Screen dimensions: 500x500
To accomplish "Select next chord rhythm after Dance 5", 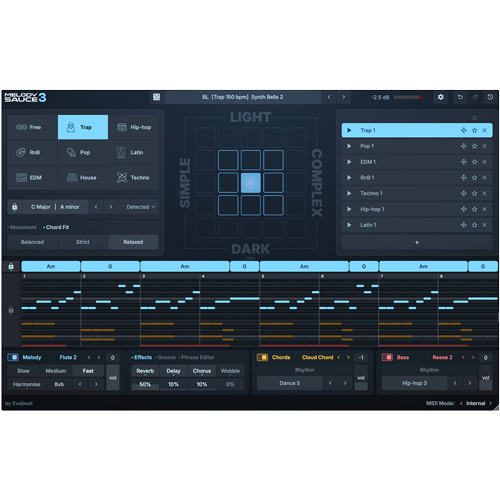I will coord(345,383).
